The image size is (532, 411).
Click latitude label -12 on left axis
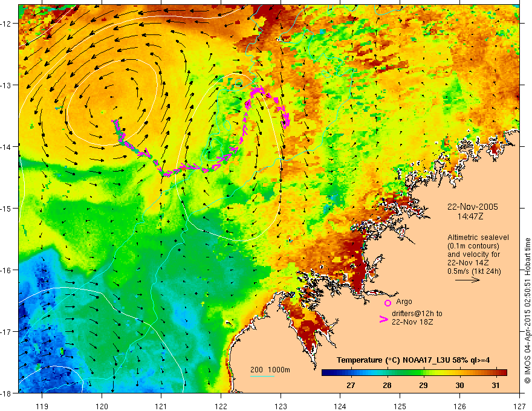(x=6, y=24)
